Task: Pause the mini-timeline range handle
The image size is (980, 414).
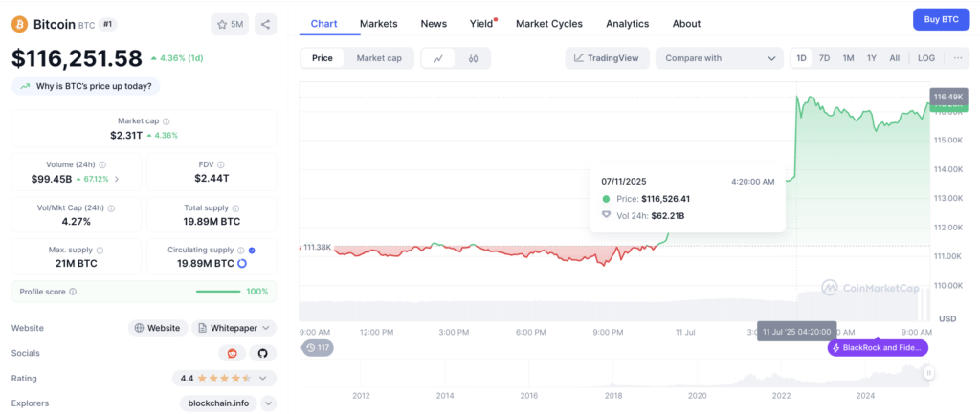Action: [929, 373]
